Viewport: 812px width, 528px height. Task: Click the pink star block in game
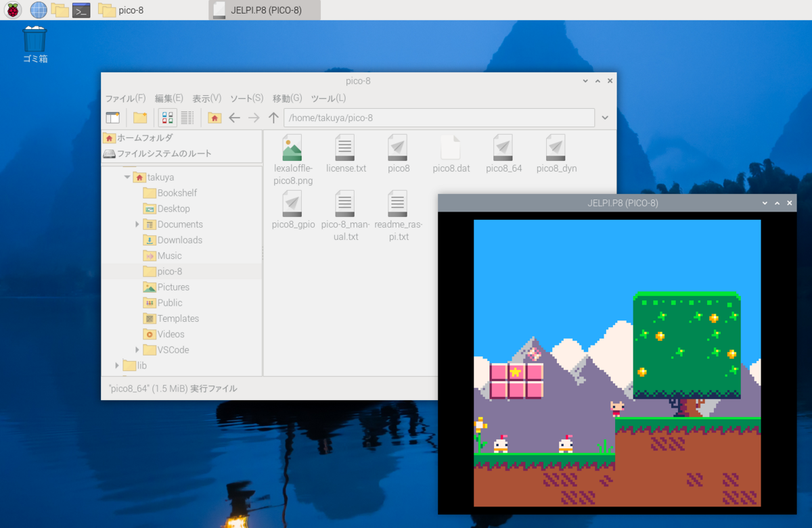click(516, 371)
